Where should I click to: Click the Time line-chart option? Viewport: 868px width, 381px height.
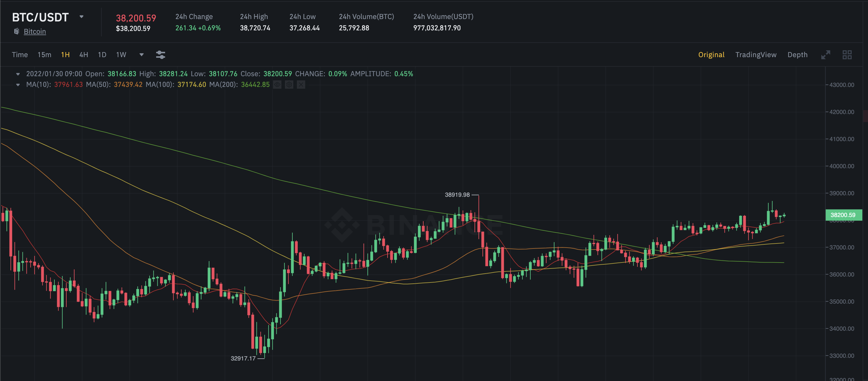click(x=20, y=55)
